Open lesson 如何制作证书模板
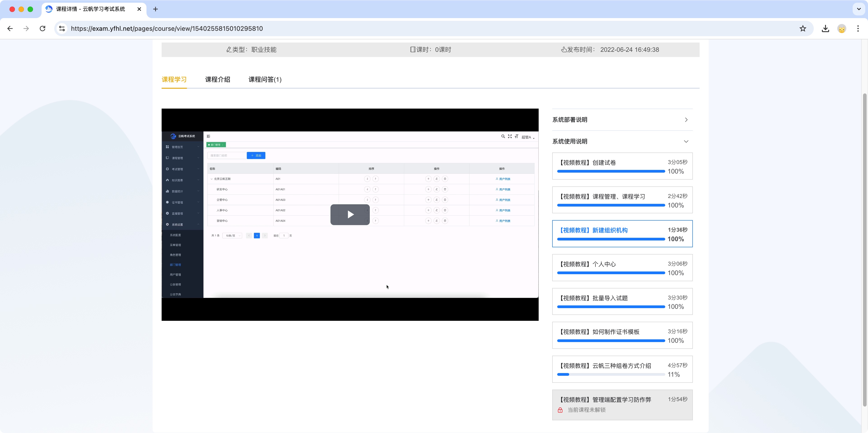Viewport: 868px width, 433px height. coord(622,335)
